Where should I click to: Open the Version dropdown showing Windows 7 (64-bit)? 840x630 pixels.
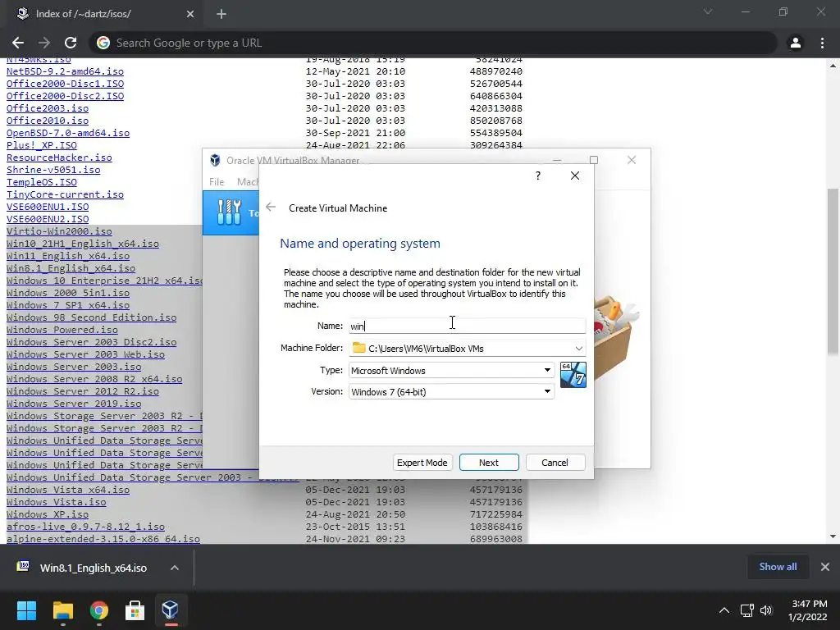[x=451, y=391]
